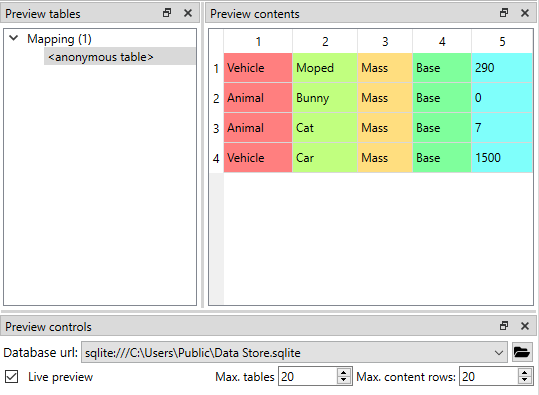
Task: Decrease Max. tables value
Action: click(343, 381)
